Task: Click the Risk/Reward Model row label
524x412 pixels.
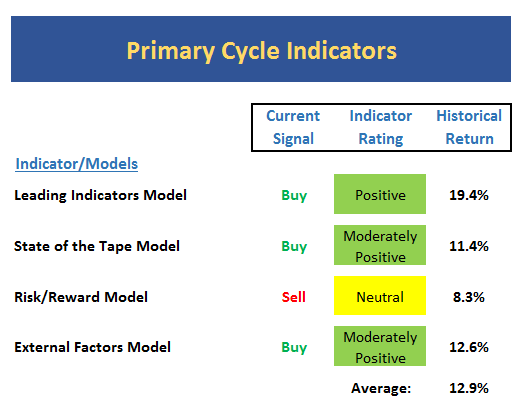Action: (x=81, y=297)
